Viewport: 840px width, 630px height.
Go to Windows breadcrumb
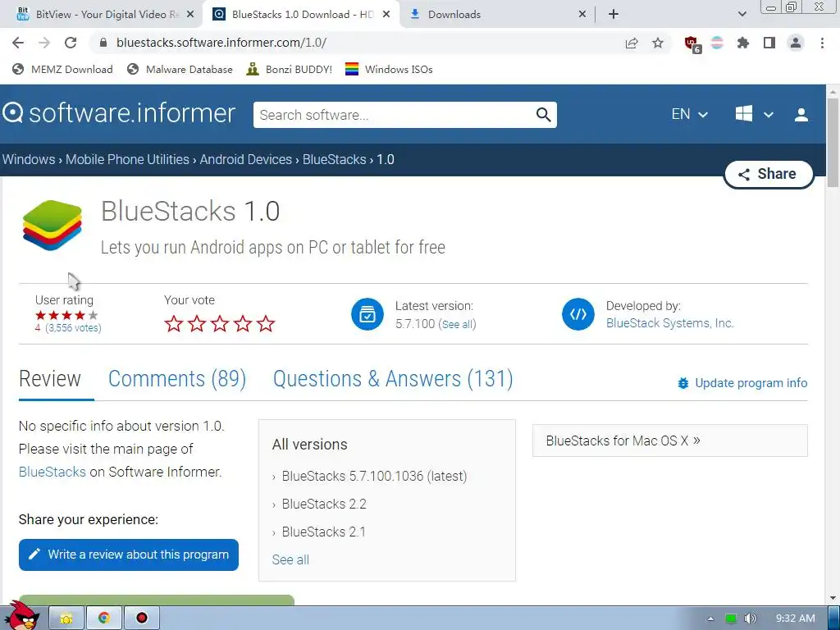[29, 160]
